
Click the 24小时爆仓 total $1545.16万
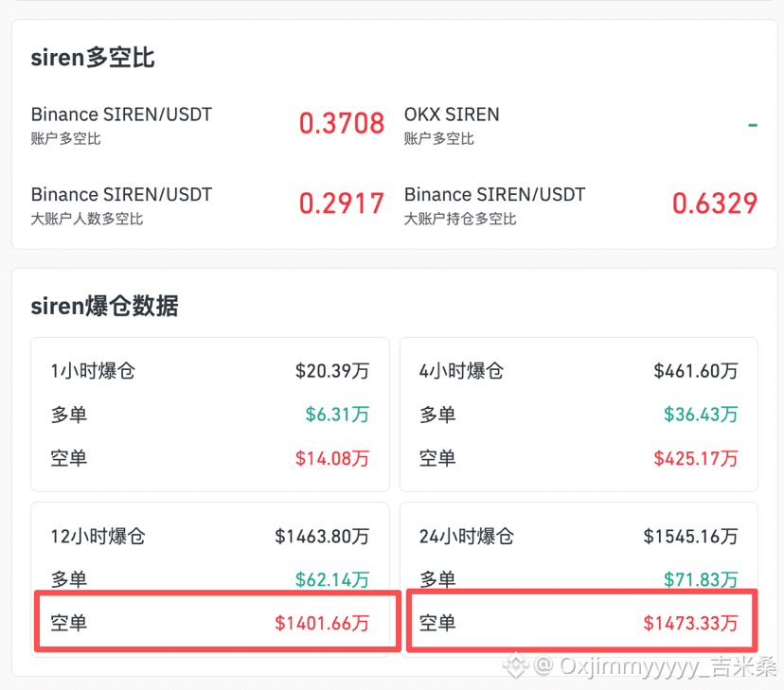tap(690, 536)
